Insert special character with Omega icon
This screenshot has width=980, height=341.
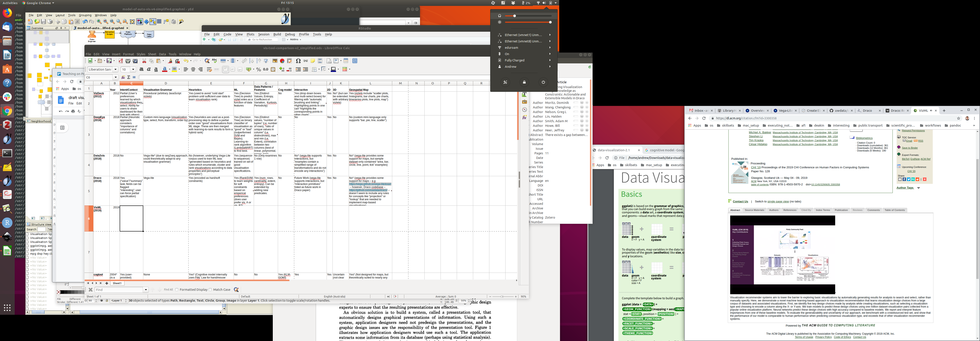click(298, 61)
